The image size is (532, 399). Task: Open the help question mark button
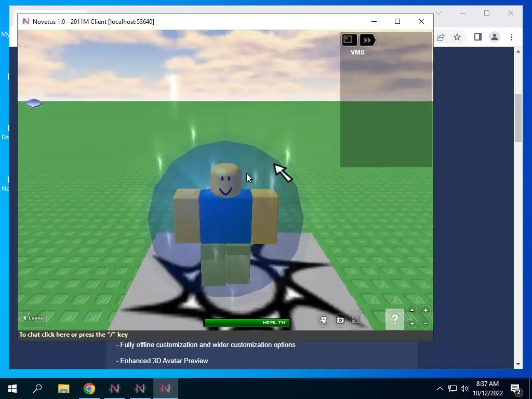tap(395, 319)
